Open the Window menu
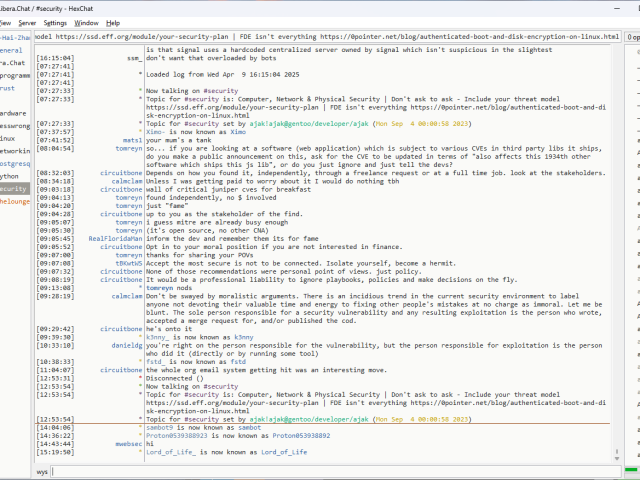 tap(87, 22)
